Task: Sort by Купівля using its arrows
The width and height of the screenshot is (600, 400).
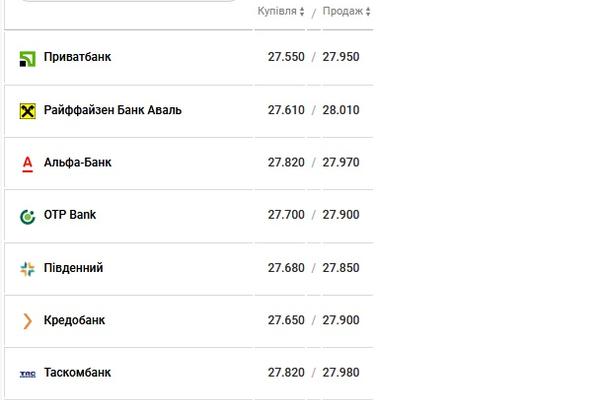Action: (302, 11)
